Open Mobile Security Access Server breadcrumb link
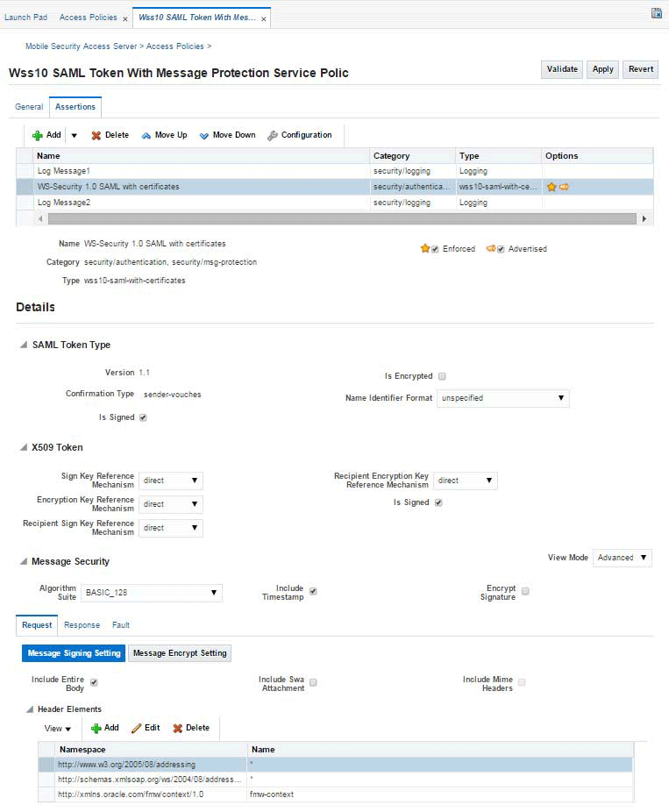 [82, 46]
